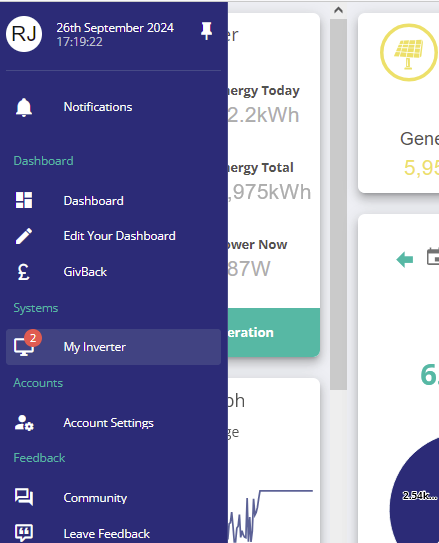Click the '975kWh' value
Viewport: 439px width, 543px height.
point(269,192)
